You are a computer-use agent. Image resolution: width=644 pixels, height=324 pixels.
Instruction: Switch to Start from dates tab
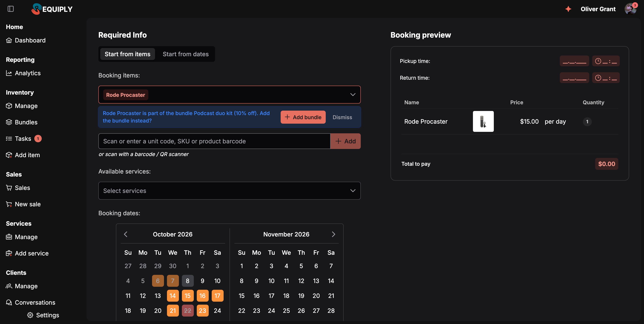tap(185, 54)
